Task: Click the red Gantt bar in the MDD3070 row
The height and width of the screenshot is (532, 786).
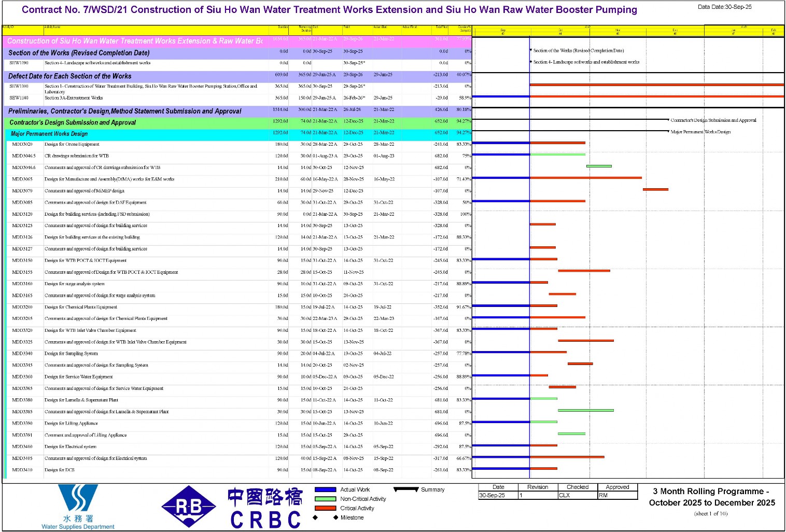Action: 655,189
